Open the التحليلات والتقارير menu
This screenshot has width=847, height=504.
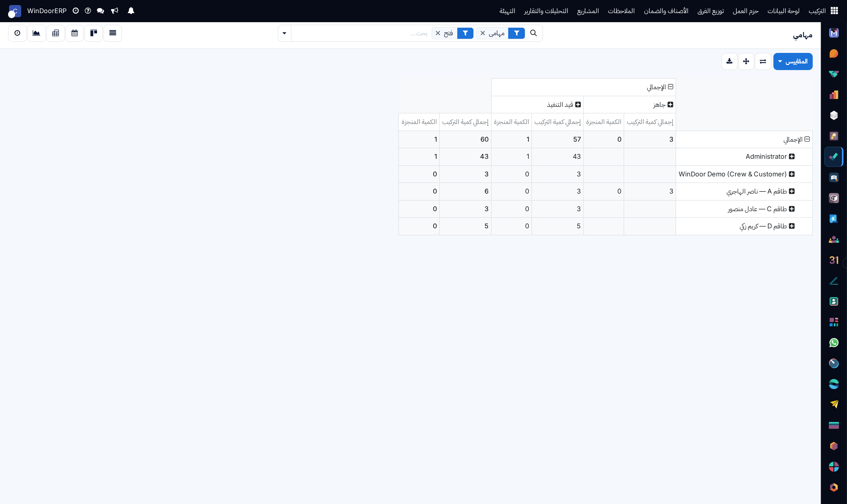tap(546, 11)
